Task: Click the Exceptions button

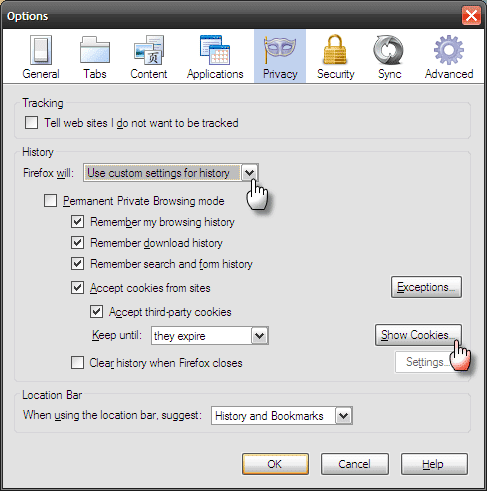Action: pos(426,287)
